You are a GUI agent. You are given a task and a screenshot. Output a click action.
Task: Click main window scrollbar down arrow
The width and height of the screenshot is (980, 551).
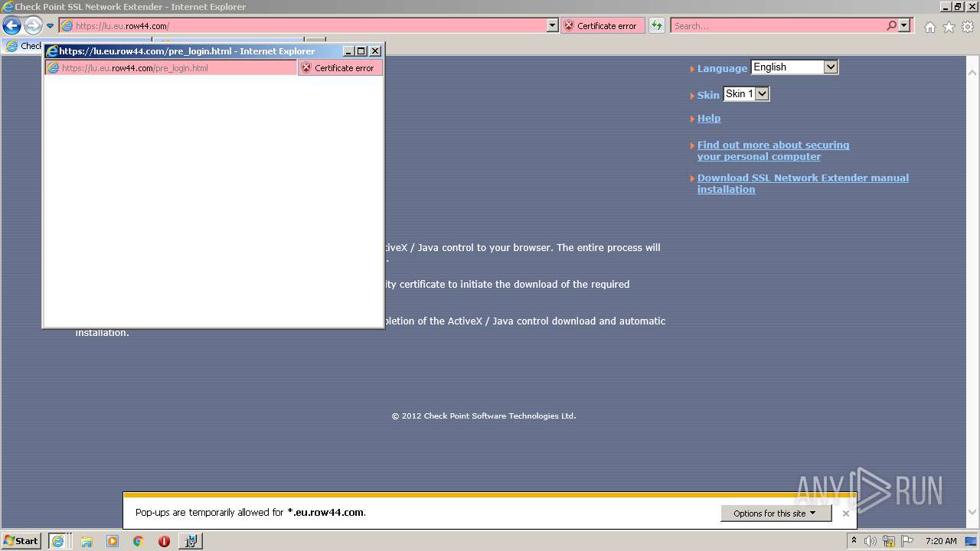(x=972, y=513)
